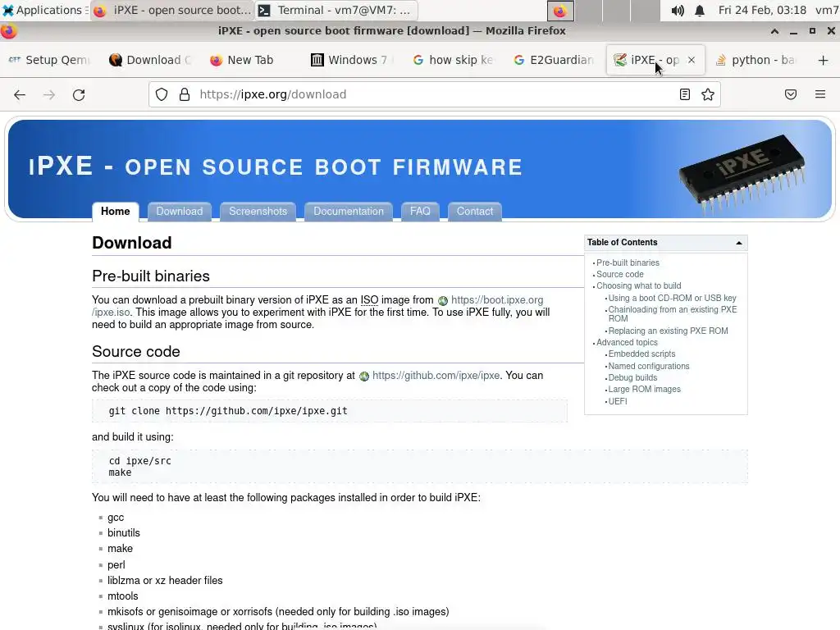Screen dimensions: 840x630
Task: Open the Documentation site tab
Action: click(348, 211)
